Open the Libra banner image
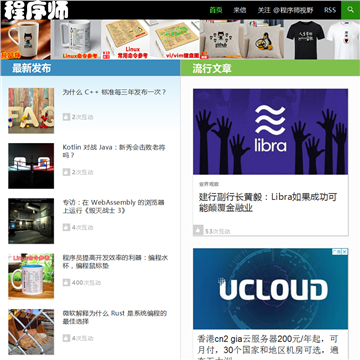This screenshot has width=360, height=360. coord(270,132)
